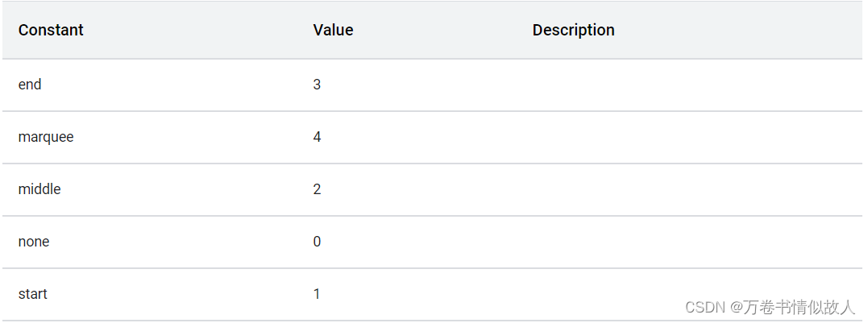Select the 'start' constant name
The image size is (868, 323).
pos(33,294)
